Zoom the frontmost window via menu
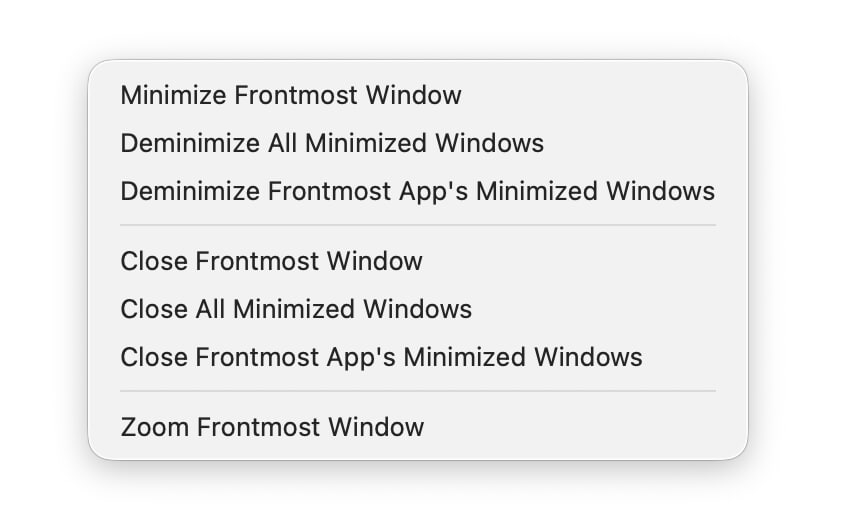 pyautogui.click(x=272, y=427)
